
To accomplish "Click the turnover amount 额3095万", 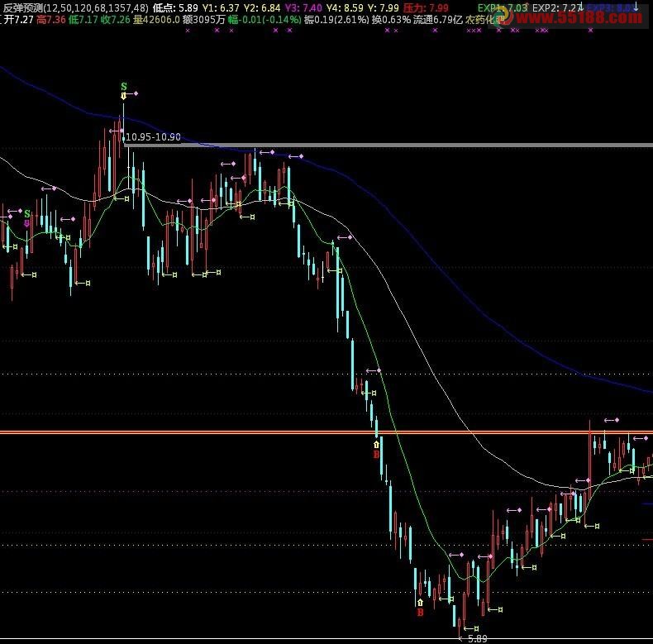I will 204,20.
